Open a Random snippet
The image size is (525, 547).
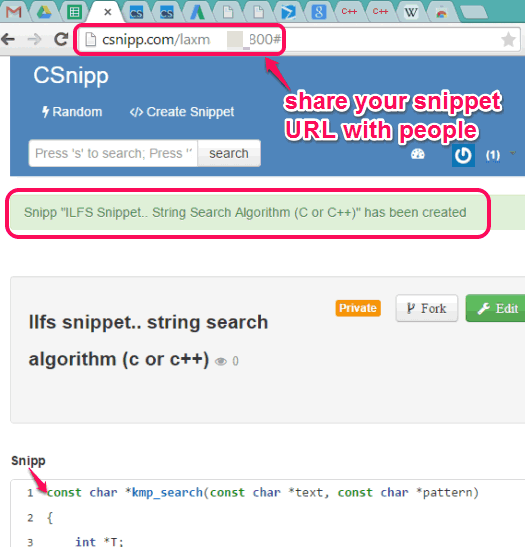click(72, 112)
